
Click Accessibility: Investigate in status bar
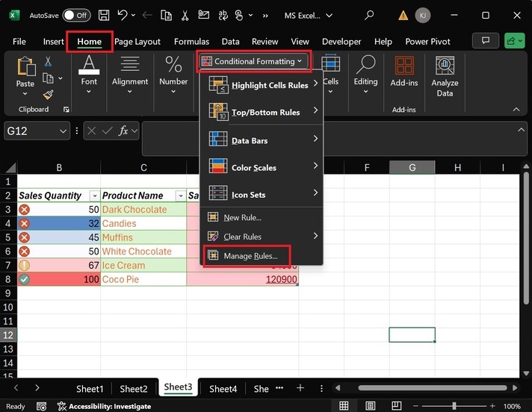pyautogui.click(x=103, y=407)
